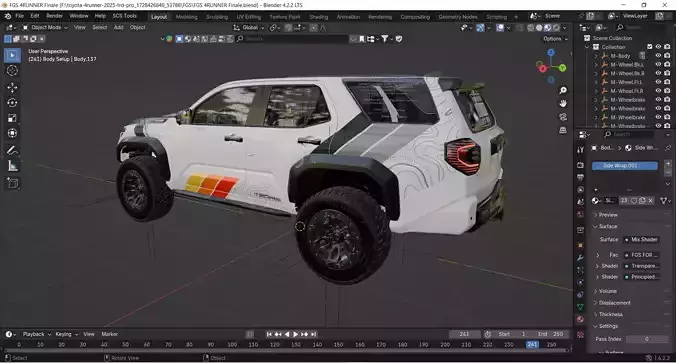The image size is (676, 363).
Task: Hide the Collection row in viewport
Action: click(658, 47)
